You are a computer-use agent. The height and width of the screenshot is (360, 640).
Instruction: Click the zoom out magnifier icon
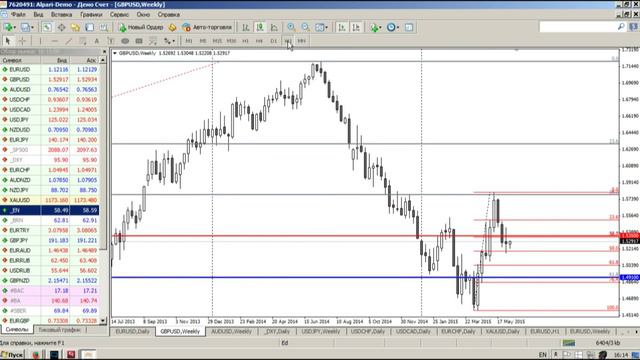pos(305,27)
